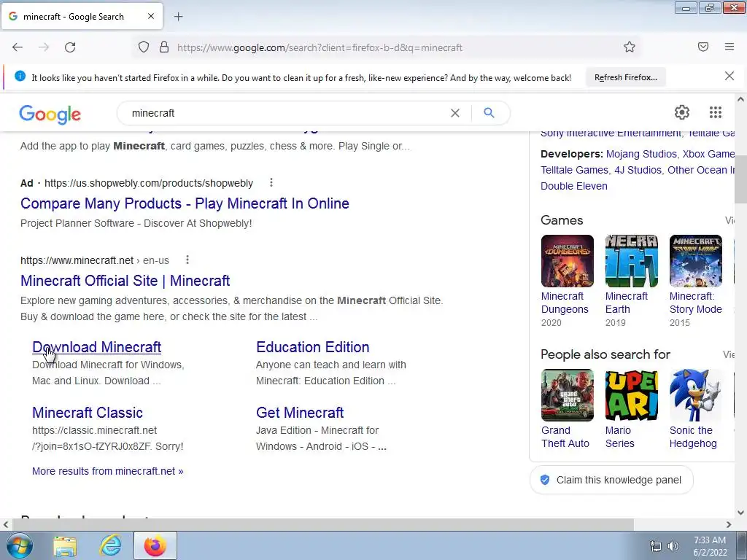The image size is (747, 560).
Task: Show more results from minecraft.net
Action: 108,471
